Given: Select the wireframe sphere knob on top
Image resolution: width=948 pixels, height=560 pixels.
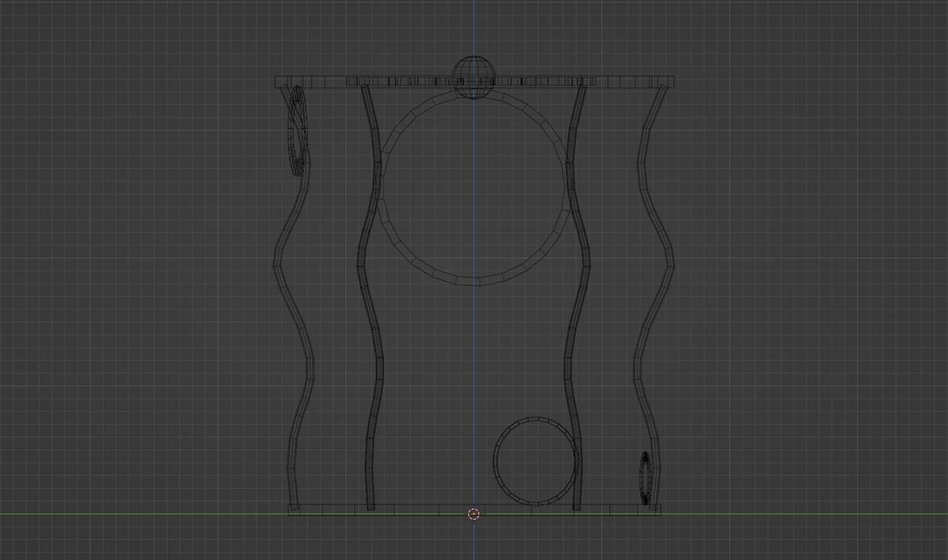Looking at the screenshot, I should [474, 77].
